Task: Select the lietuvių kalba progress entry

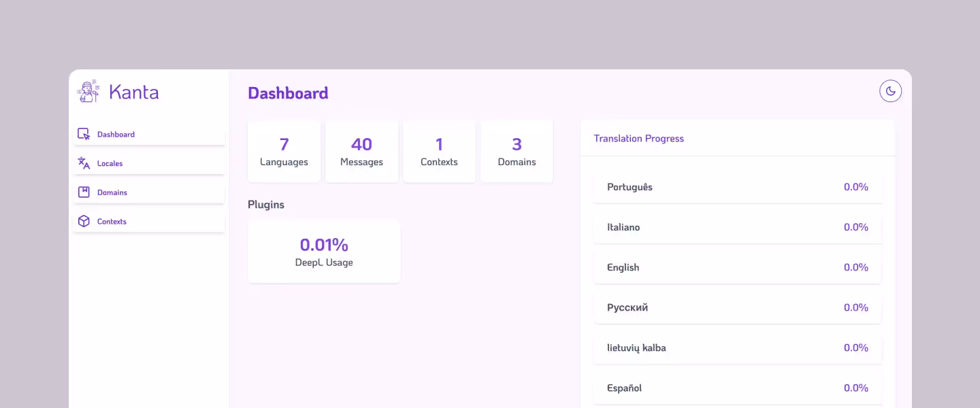Action: 738,347
